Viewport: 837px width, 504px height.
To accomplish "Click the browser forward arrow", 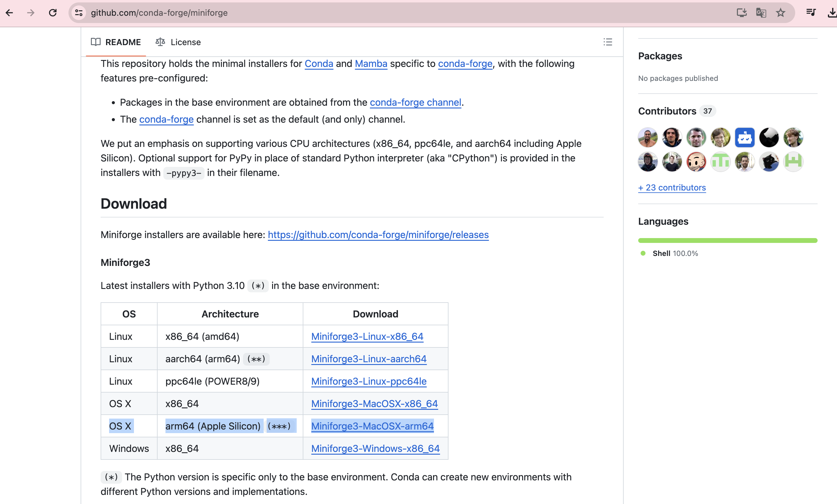I will pyautogui.click(x=31, y=13).
